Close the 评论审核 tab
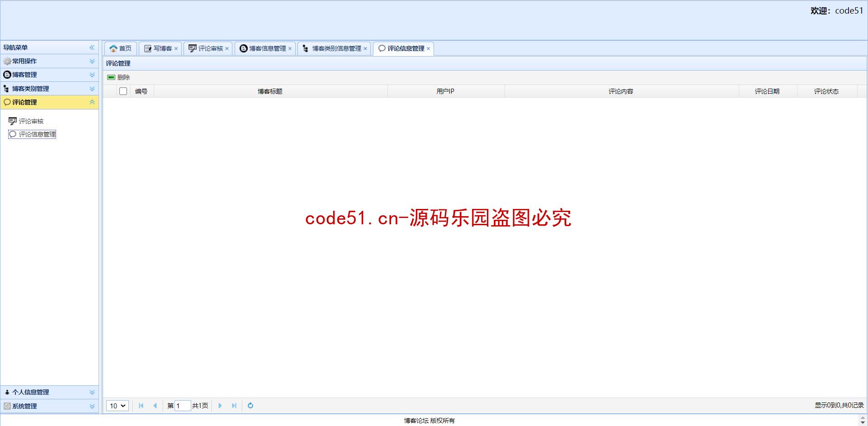 227,49
